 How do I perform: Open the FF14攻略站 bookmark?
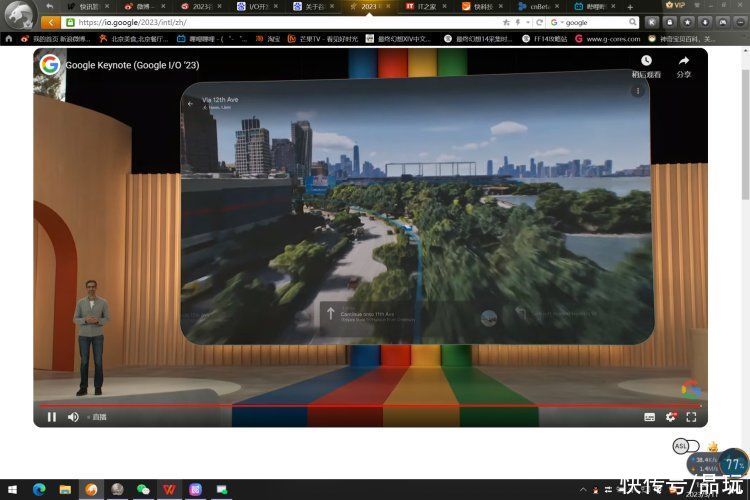544,39
